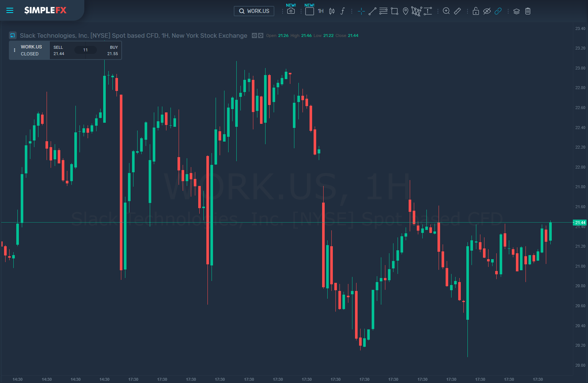Open the object layers stack icon

[517, 11]
